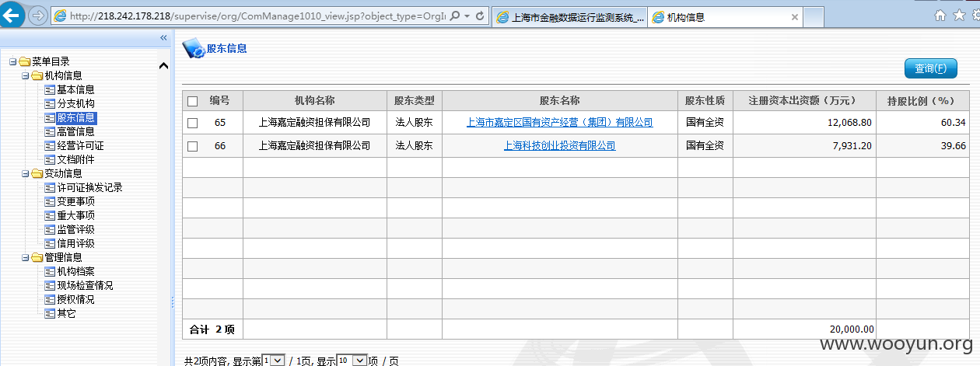This screenshot has width=980, height=366.
Task: Click the 股东类型 column header
Action: [414, 101]
